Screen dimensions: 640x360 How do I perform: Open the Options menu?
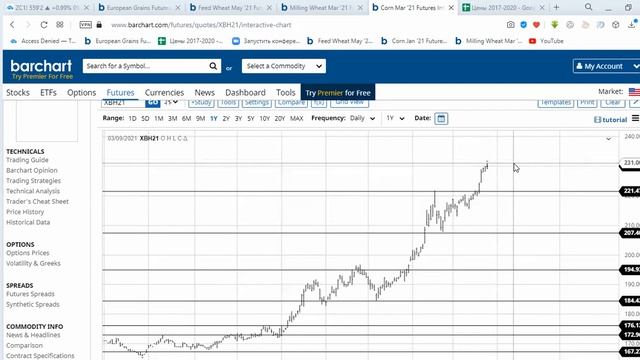[x=81, y=93]
